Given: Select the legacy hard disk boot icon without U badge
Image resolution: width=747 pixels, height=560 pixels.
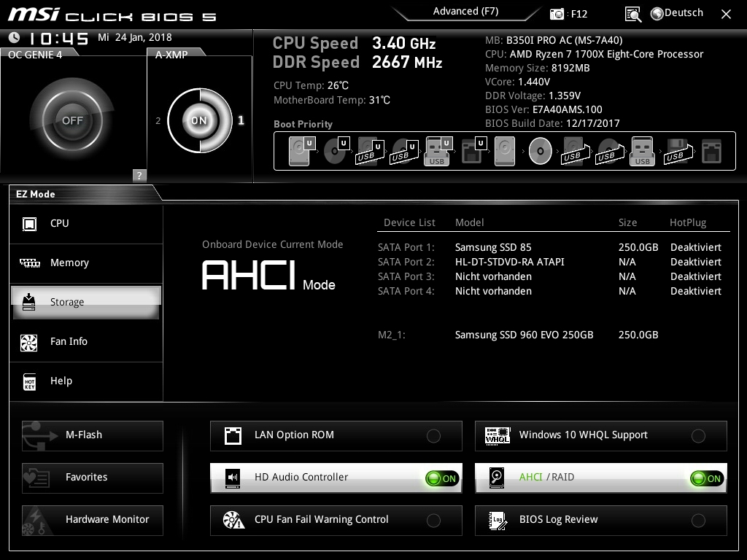Looking at the screenshot, I should (505, 151).
